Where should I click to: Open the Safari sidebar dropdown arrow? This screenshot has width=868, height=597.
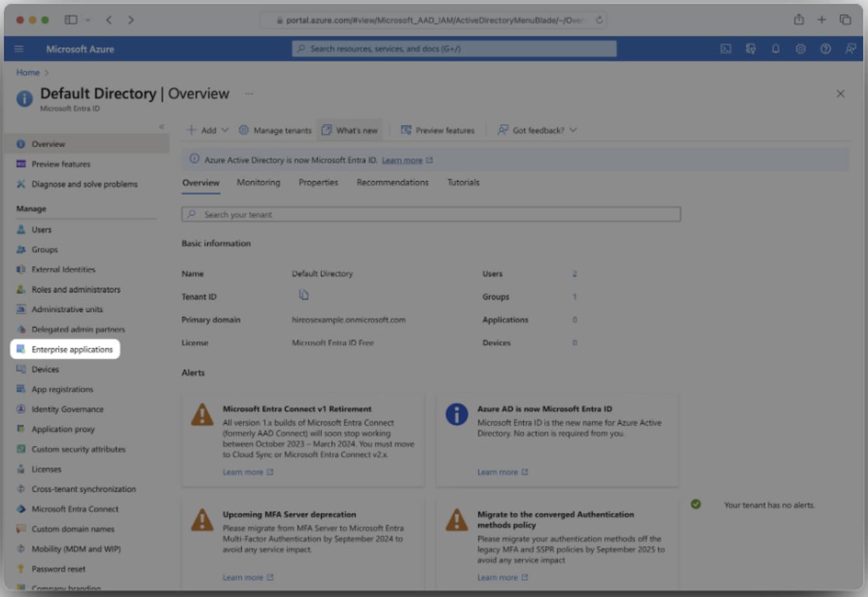88,20
